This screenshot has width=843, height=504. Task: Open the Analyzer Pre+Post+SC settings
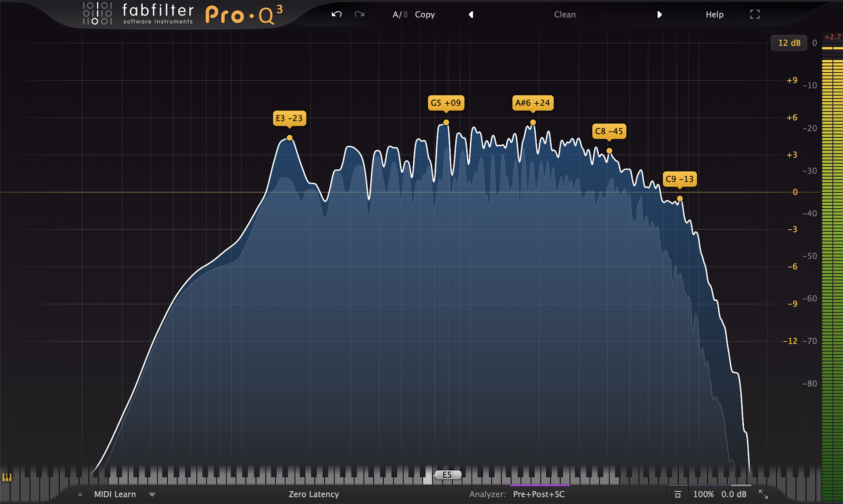pos(539,494)
